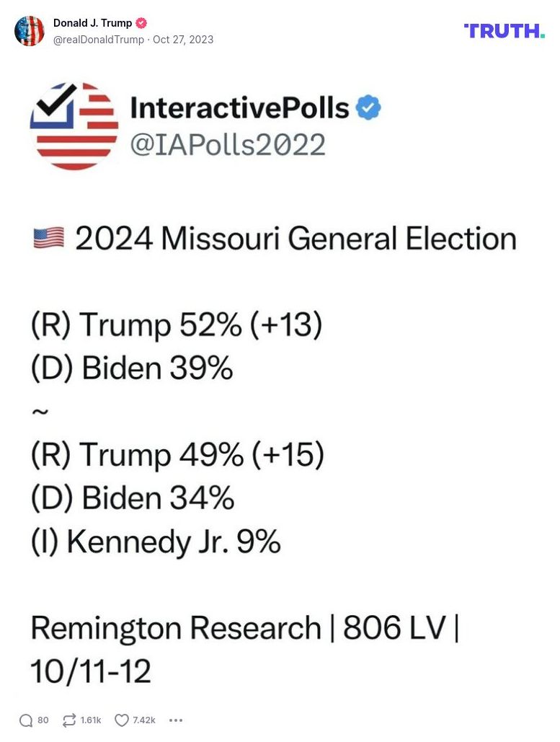The image size is (560, 742).
Task: Click the TRUTH logo
Action: pos(504,30)
